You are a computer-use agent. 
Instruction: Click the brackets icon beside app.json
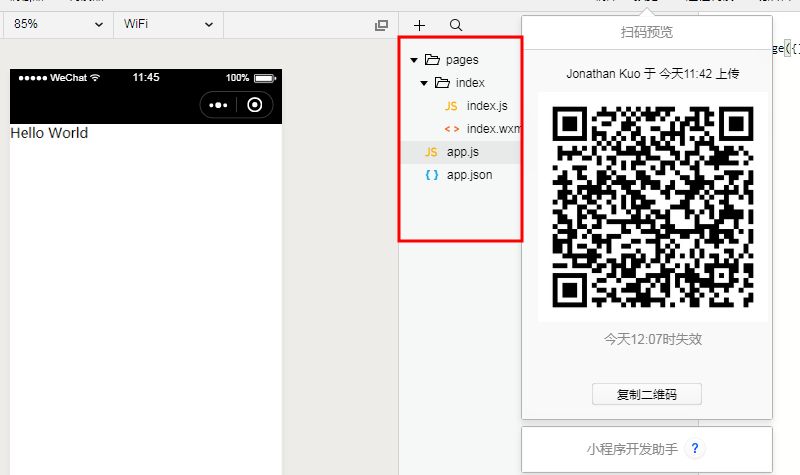coord(432,175)
